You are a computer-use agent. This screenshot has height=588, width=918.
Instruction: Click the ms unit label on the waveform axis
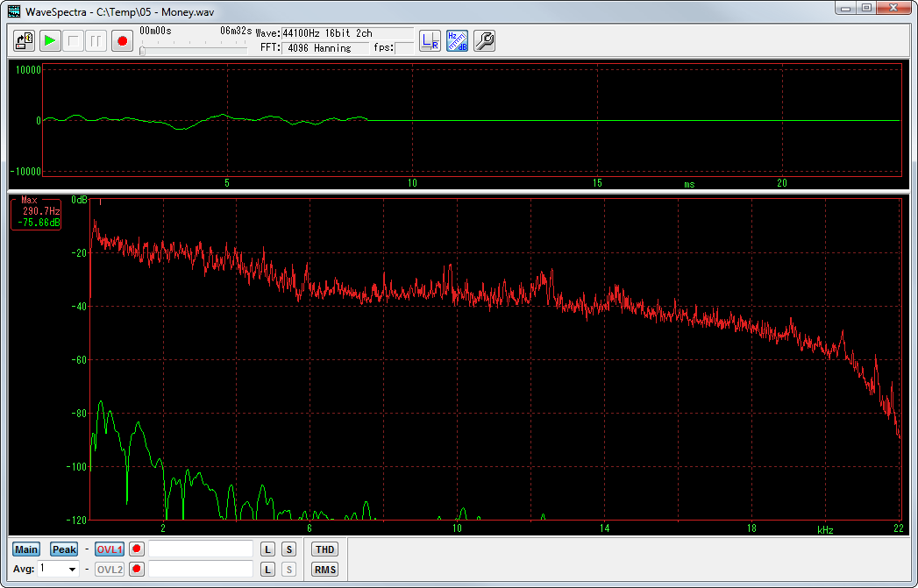[690, 184]
